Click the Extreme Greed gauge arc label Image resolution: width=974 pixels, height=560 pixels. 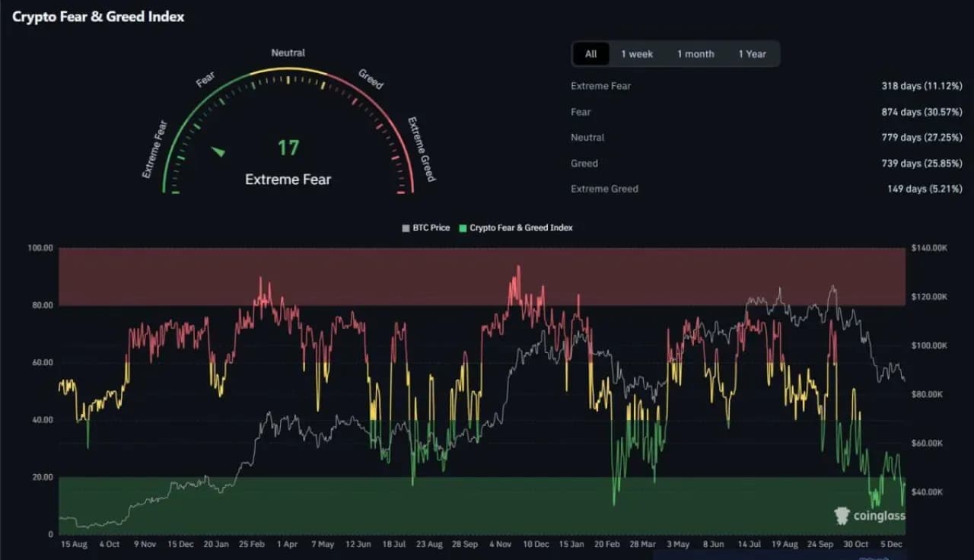point(422,149)
